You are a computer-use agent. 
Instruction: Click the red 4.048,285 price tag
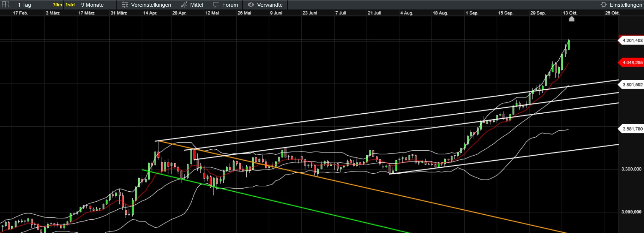(632, 62)
